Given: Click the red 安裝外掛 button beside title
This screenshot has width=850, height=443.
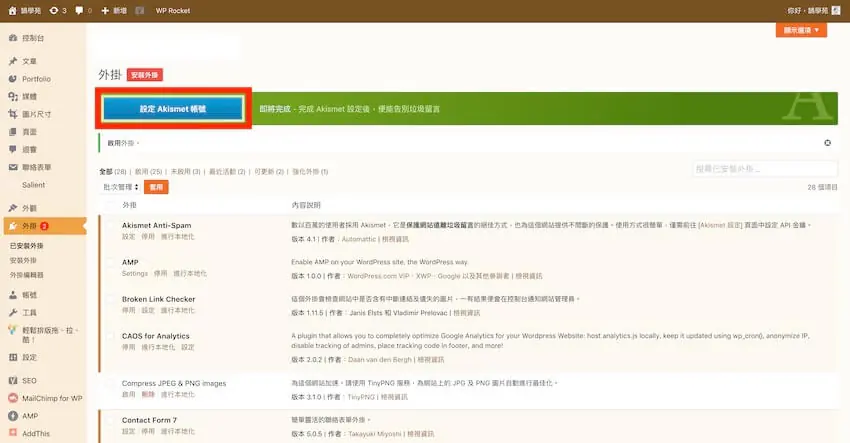Looking at the screenshot, I should coord(145,75).
